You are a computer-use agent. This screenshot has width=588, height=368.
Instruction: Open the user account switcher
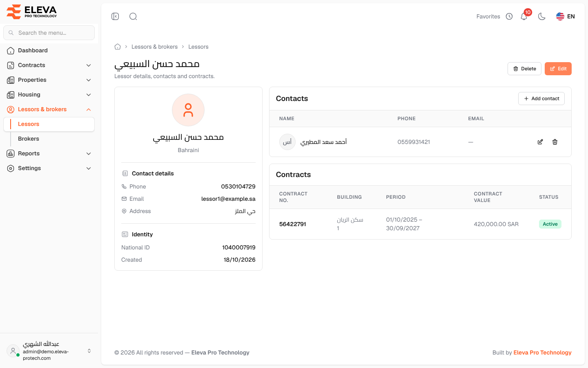49,351
